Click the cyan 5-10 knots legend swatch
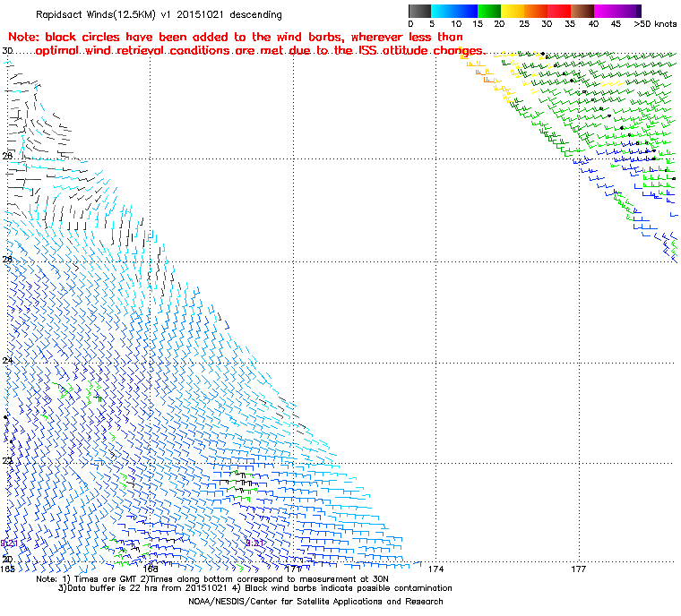Viewport: 681px width, 616px height. tap(443, 11)
